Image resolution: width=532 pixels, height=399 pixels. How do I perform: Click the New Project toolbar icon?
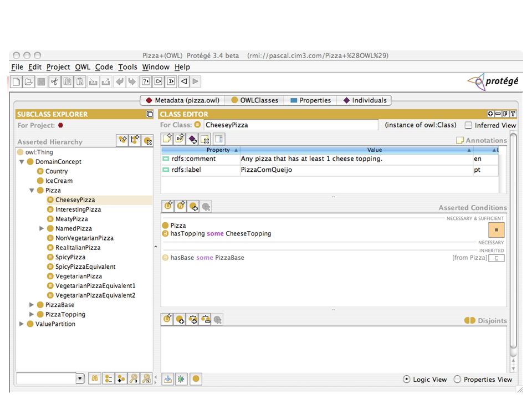[x=16, y=81]
